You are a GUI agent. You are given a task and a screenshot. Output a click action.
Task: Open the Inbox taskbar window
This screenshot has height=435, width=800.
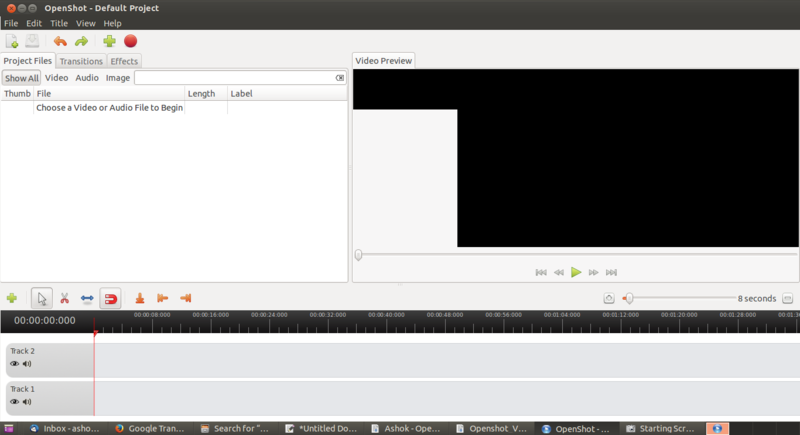click(65, 428)
